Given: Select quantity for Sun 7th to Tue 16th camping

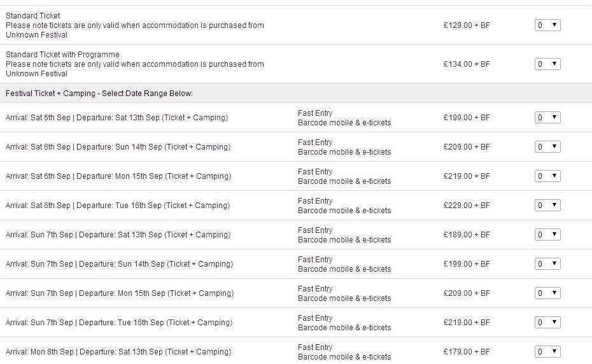Looking at the screenshot, I should click(x=547, y=323).
